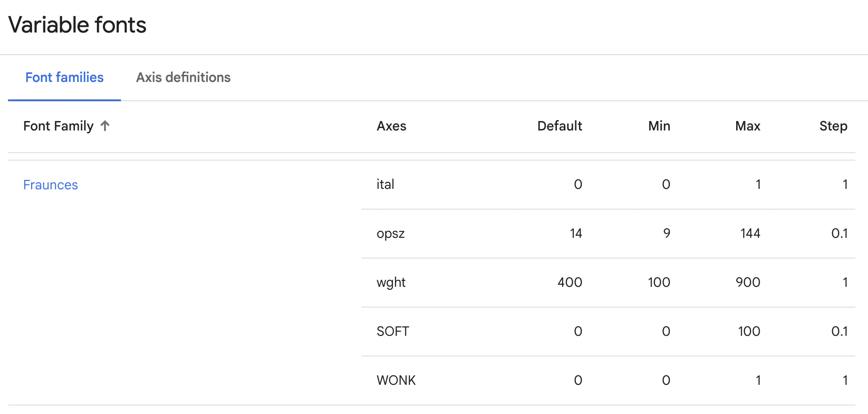Select the SOFT axis row label

tap(393, 331)
